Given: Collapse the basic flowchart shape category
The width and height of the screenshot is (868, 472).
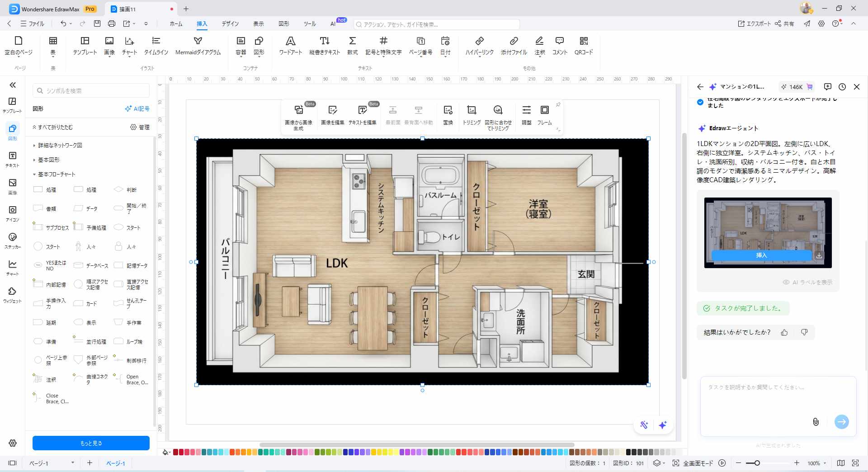Looking at the screenshot, I should click(x=34, y=175).
